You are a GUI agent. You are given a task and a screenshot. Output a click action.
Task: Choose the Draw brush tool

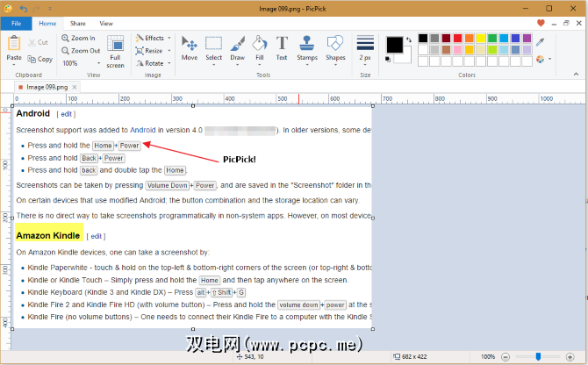[x=237, y=48]
